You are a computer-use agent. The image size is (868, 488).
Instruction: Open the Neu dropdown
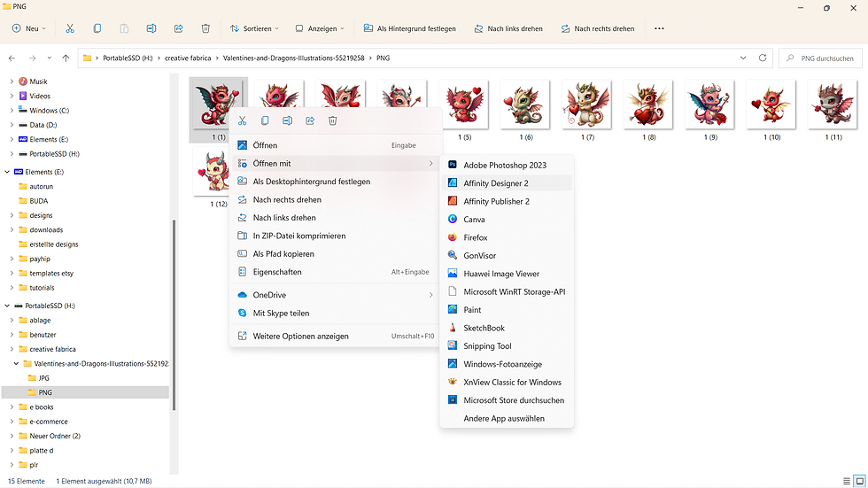[28, 28]
